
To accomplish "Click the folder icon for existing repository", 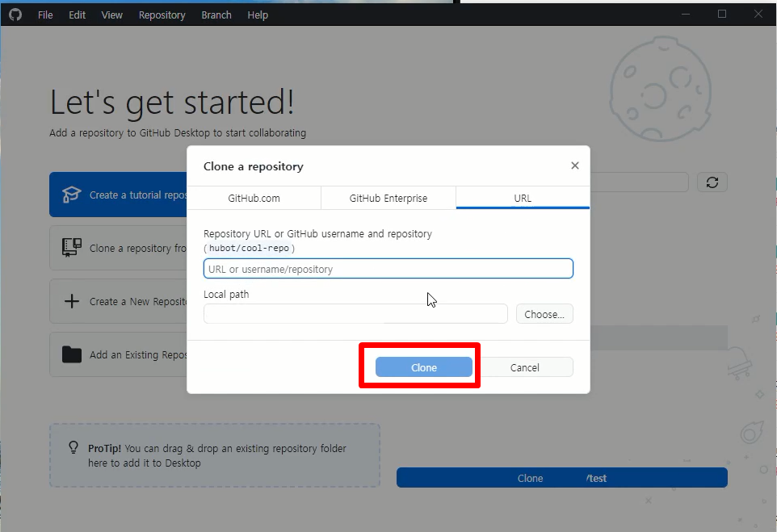I will pyautogui.click(x=72, y=354).
